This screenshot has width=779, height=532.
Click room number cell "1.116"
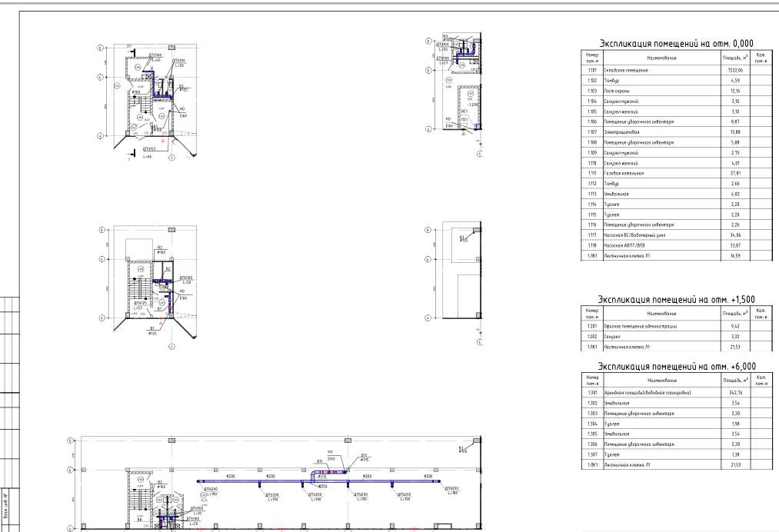point(592,225)
